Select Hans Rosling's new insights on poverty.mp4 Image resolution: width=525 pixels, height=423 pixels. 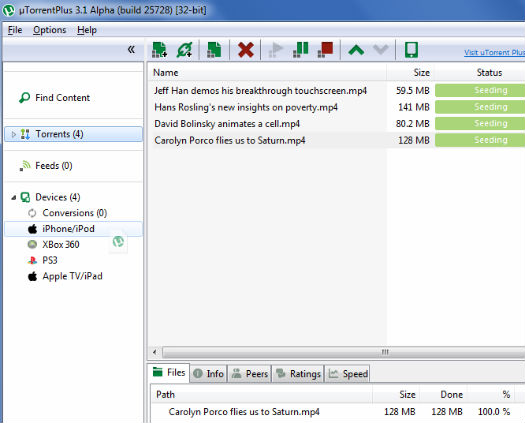point(246,107)
